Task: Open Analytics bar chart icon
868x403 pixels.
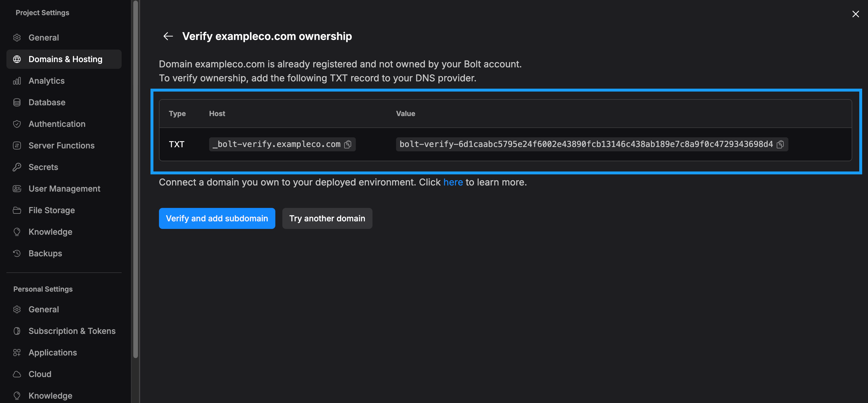Action: 17,81
